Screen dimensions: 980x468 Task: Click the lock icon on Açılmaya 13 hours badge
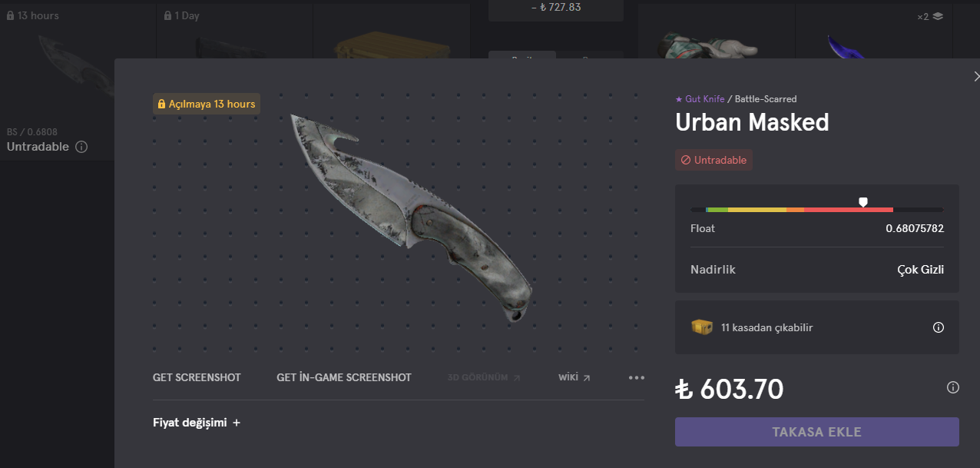[161, 104]
